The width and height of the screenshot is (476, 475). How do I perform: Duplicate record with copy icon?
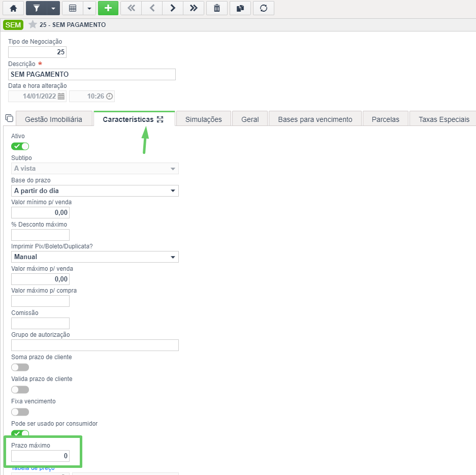(x=240, y=8)
